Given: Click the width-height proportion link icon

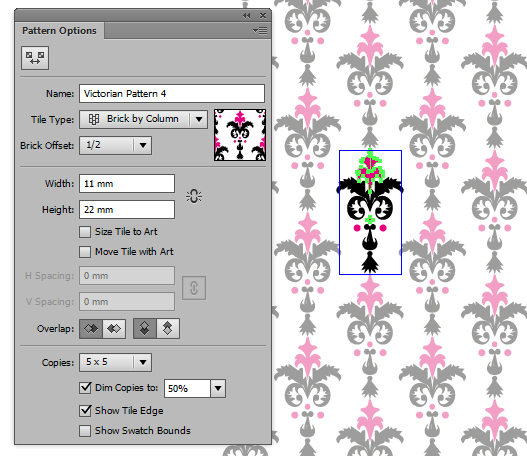Looking at the screenshot, I should coord(194,196).
